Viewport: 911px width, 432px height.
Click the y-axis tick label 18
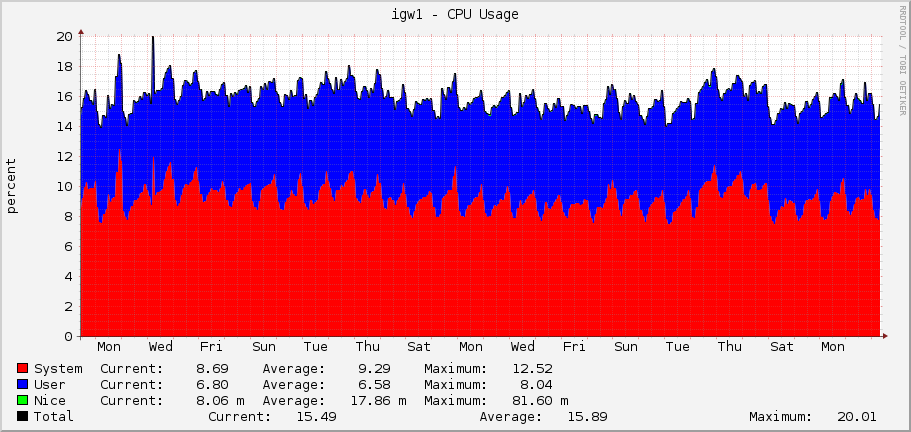[64, 66]
